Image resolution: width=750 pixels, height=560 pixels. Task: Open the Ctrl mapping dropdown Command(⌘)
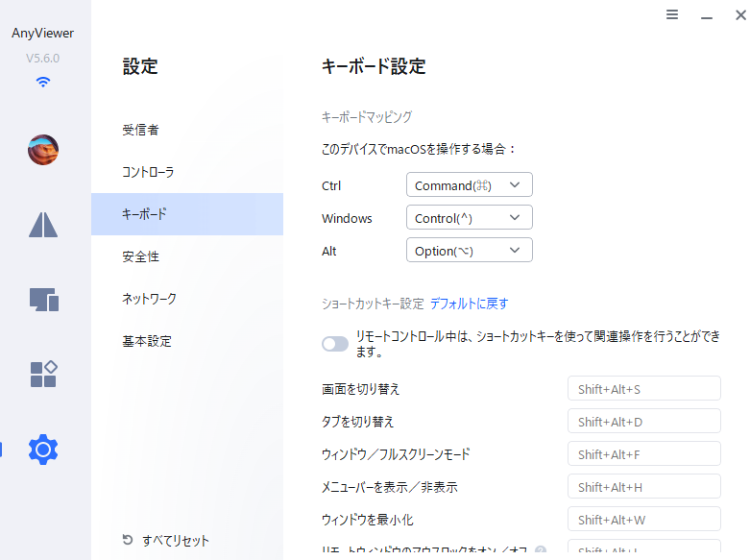point(470,184)
